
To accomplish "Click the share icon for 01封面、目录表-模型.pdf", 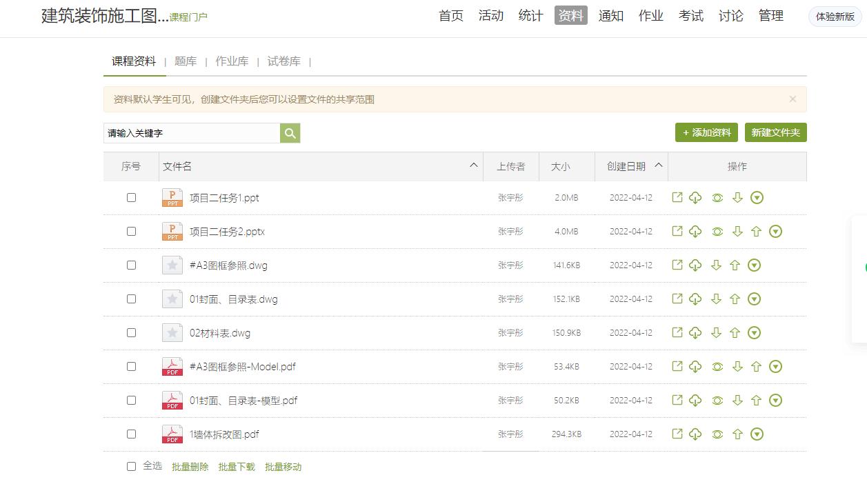I will pyautogui.click(x=677, y=401).
